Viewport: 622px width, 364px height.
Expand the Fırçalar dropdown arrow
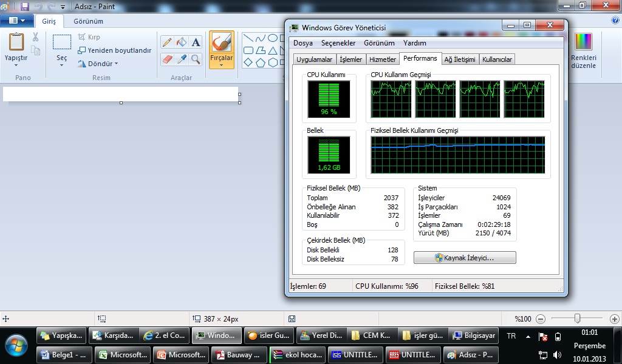click(x=221, y=66)
